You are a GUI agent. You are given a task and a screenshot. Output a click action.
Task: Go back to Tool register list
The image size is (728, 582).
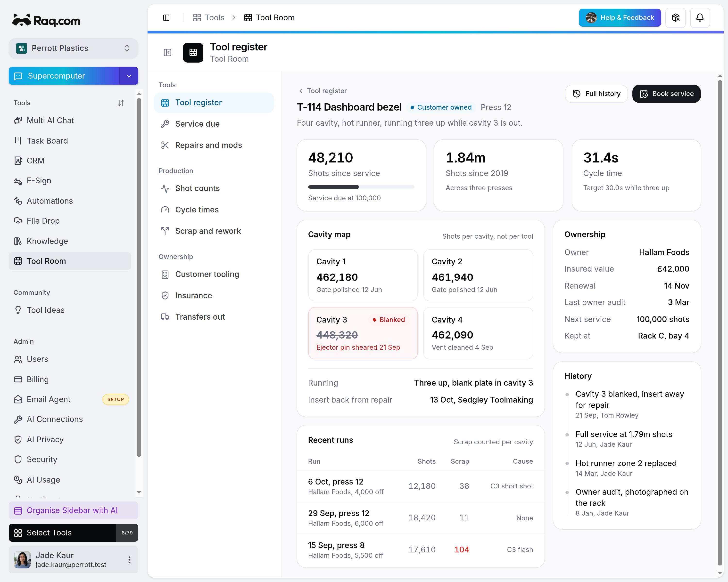[x=323, y=91]
